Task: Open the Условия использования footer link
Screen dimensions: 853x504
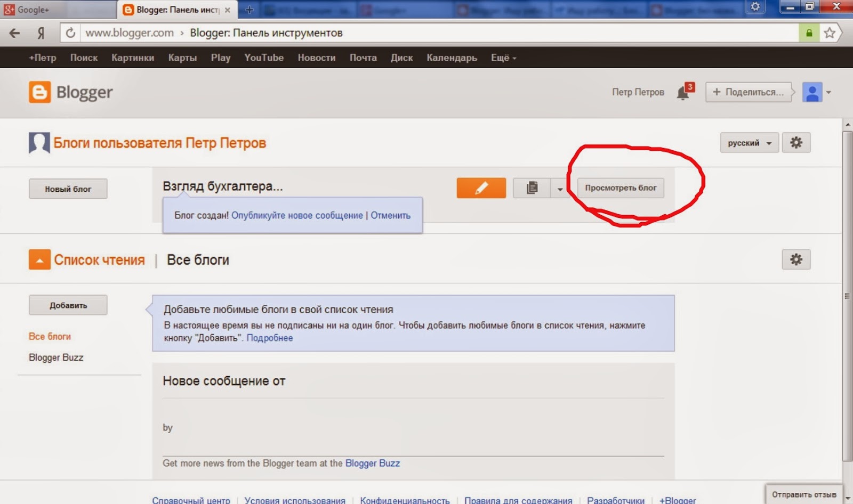Action: coord(295,500)
